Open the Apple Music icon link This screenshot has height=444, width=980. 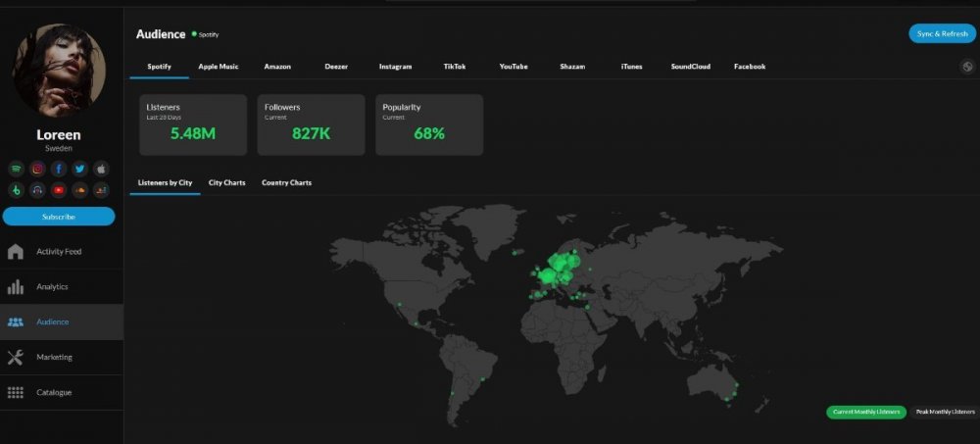[102, 169]
